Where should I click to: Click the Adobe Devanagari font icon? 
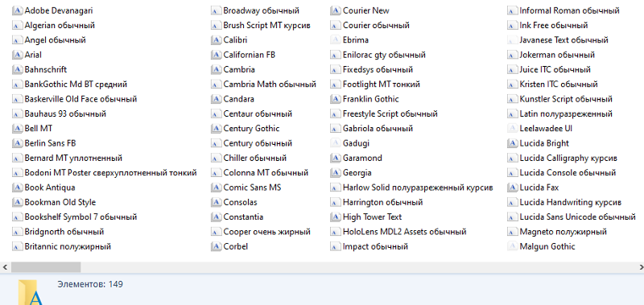[x=17, y=10]
